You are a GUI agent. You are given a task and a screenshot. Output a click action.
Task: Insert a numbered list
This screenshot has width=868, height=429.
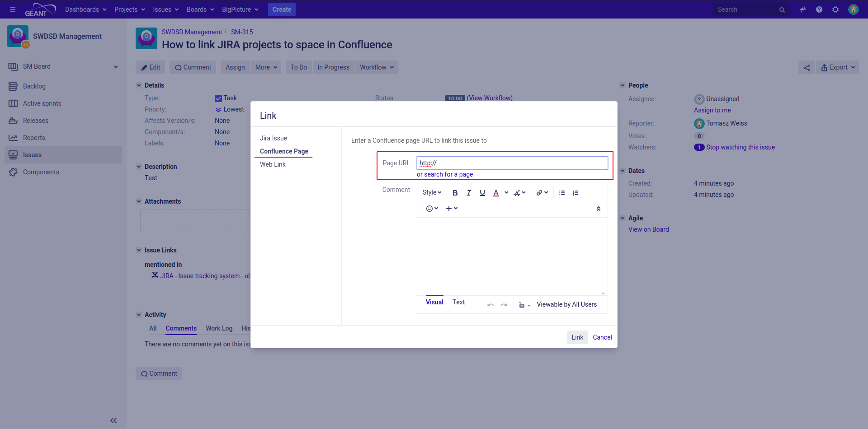[576, 193]
